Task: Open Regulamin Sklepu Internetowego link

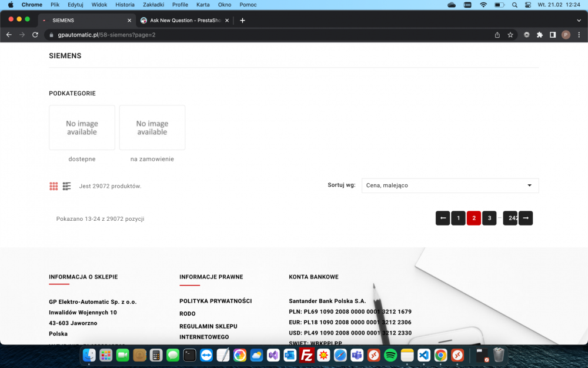Action: coord(208,331)
